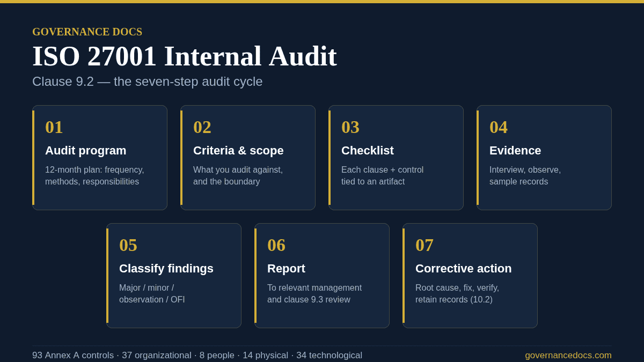Select the Audit program heading
This screenshot has width=644, height=362.
86,151
